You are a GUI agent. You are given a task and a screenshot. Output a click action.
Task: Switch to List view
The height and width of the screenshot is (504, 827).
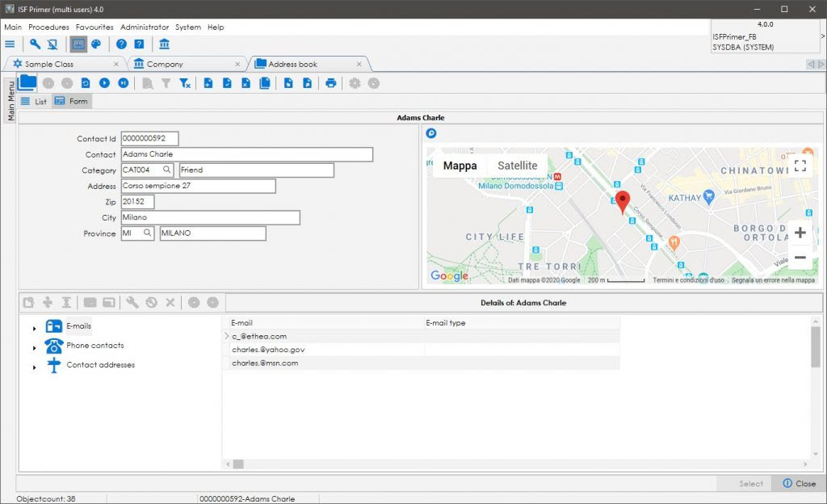pos(34,101)
